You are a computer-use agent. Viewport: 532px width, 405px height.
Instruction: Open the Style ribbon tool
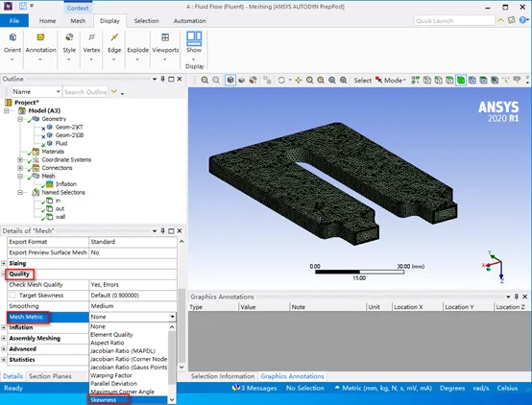pos(69,47)
